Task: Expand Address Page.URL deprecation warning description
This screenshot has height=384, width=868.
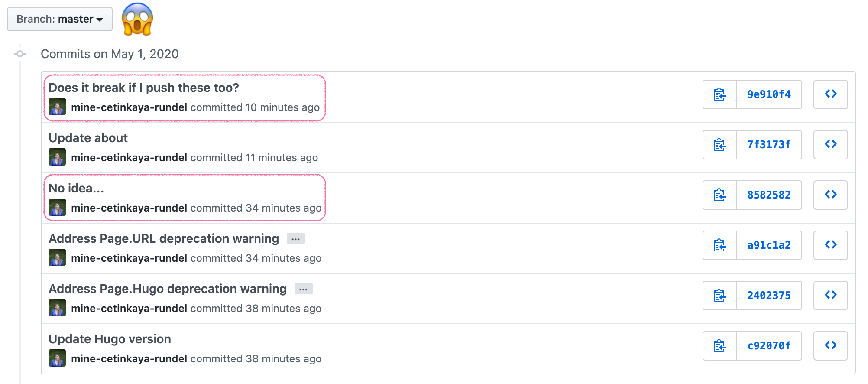Action: click(x=296, y=239)
